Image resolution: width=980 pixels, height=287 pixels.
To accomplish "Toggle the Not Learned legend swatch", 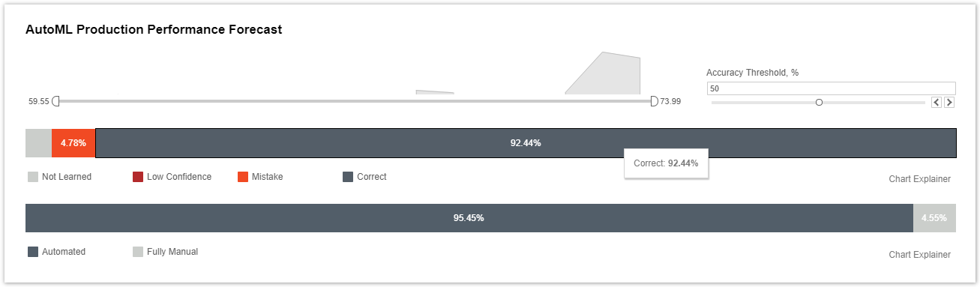I will pyautogui.click(x=33, y=177).
